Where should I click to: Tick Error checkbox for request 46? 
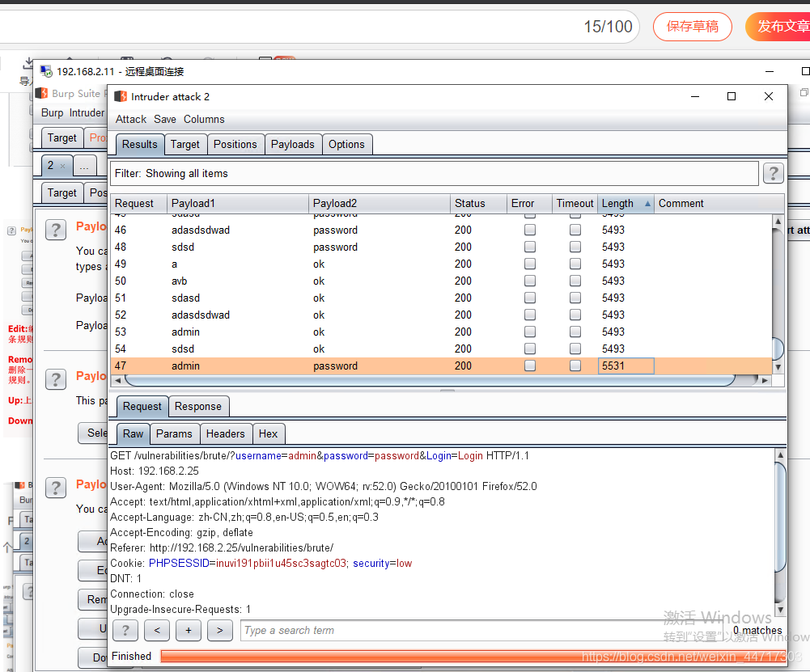530,230
